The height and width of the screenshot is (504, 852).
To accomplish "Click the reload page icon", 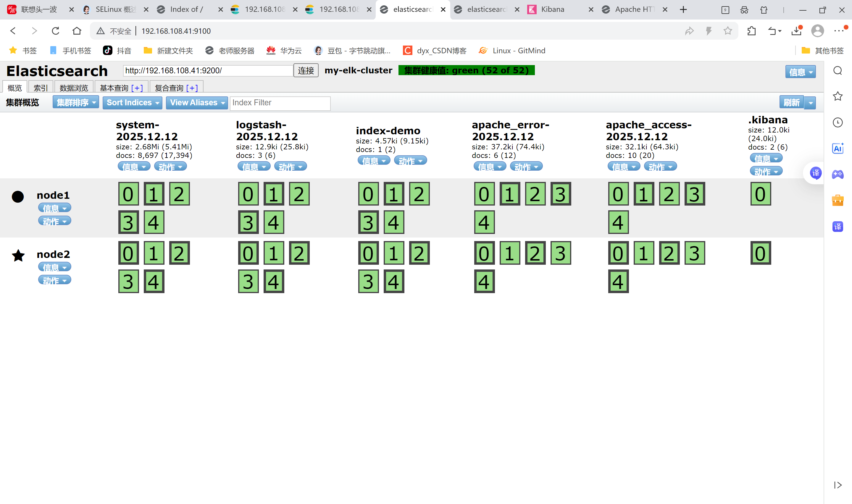I will [x=55, y=31].
